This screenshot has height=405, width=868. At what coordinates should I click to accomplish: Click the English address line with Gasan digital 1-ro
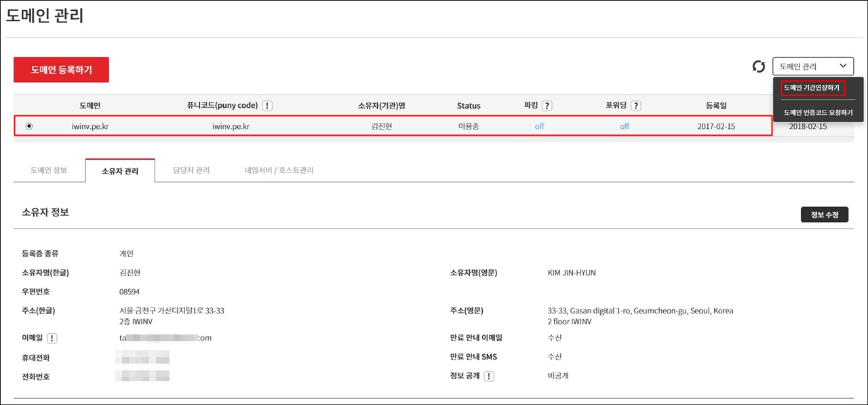[640, 311]
